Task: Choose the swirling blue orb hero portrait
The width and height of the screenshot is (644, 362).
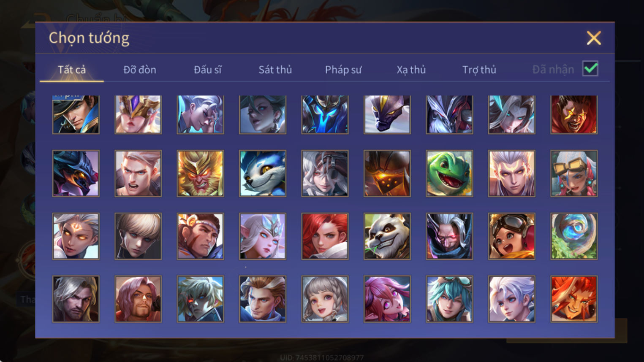Action: pyautogui.click(x=574, y=236)
